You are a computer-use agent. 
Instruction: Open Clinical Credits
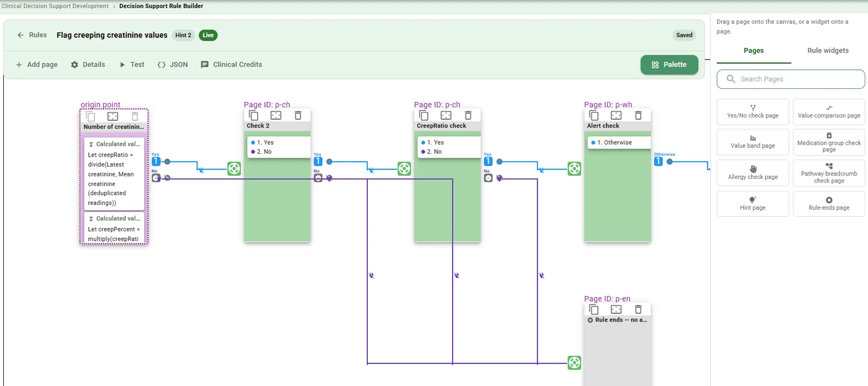[231, 65]
